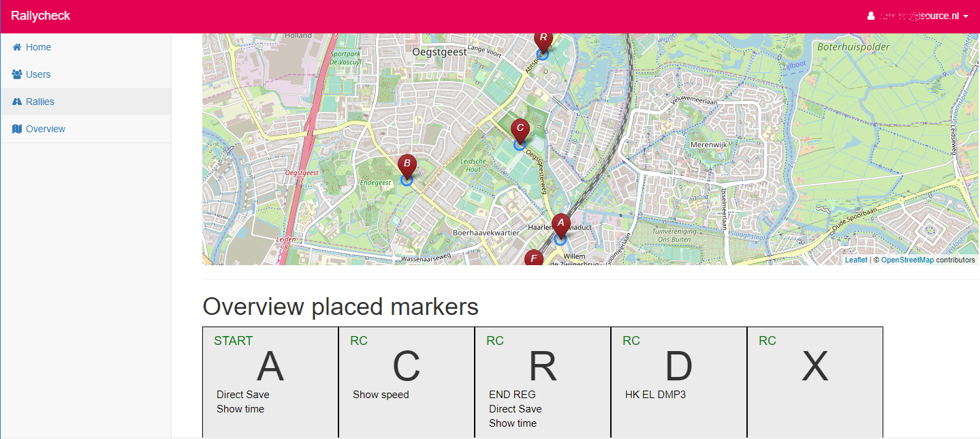Select the RC marker card C
Image resolution: width=980 pixels, height=439 pixels.
click(407, 382)
